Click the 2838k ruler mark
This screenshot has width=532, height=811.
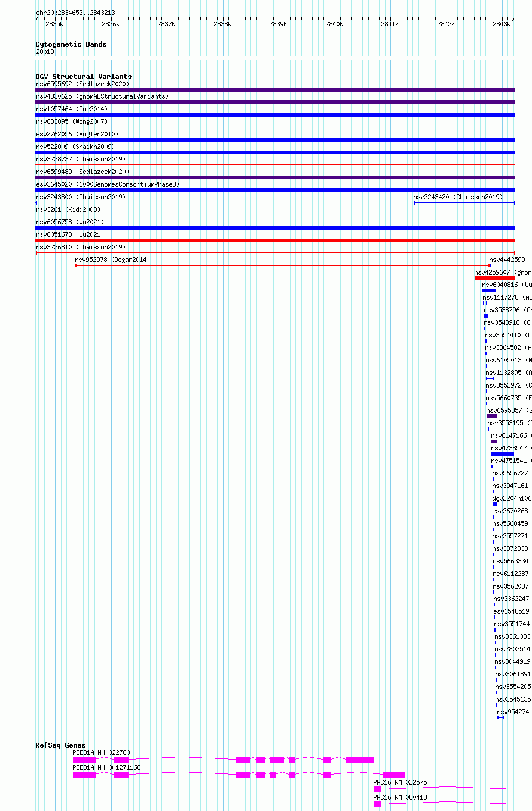point(222,24)
